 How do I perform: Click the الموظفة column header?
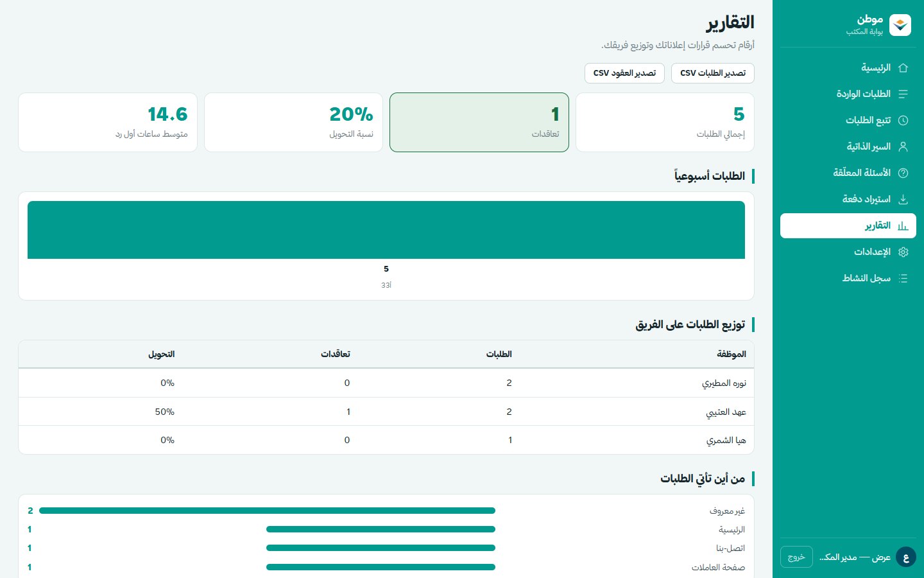[731, 354]
